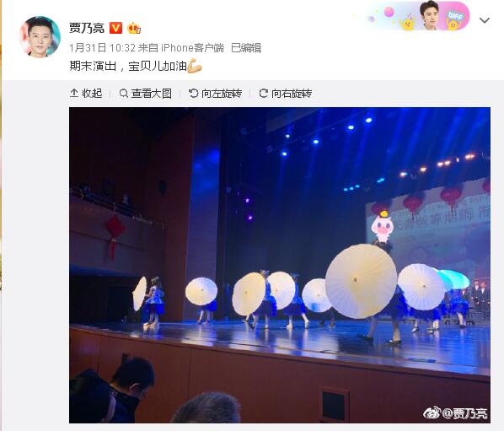The width and height of the screenshot is (504, 431).
Task: Click the flexed bicep emoji in post
Action: (195, 66)
